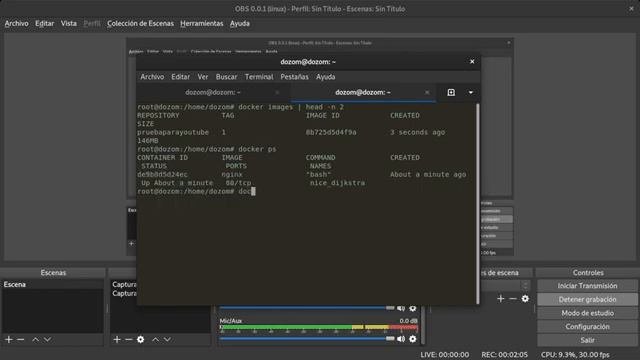Open OBS Vista menu
Viewport: 640px width, 360px height.
tap(69, 24)
